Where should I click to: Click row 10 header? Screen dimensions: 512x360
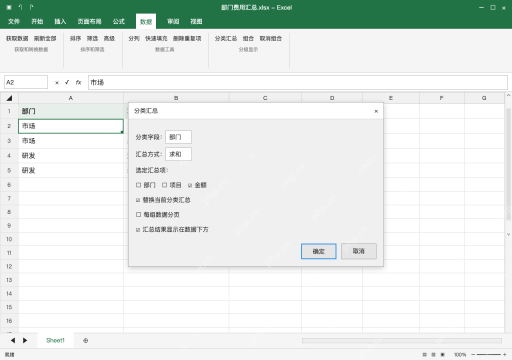click(9, 239)
